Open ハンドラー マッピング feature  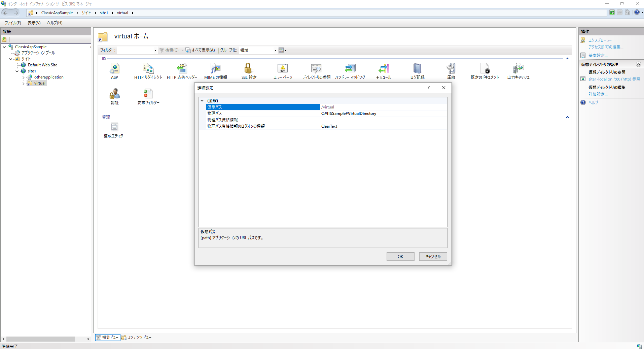coord(350,71)
